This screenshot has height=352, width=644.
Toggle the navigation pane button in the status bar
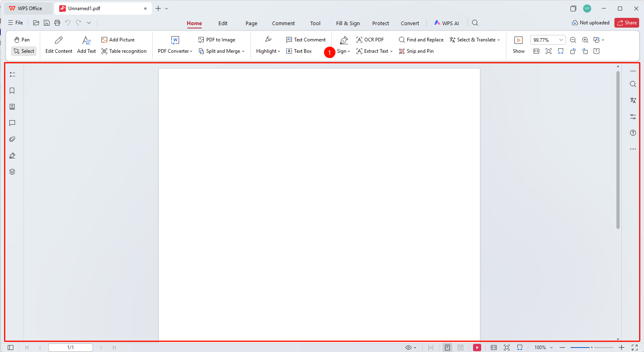point(11,348)
